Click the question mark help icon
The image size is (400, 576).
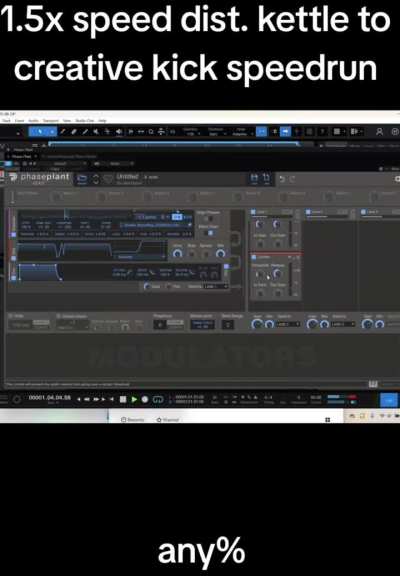pos(323,132)
